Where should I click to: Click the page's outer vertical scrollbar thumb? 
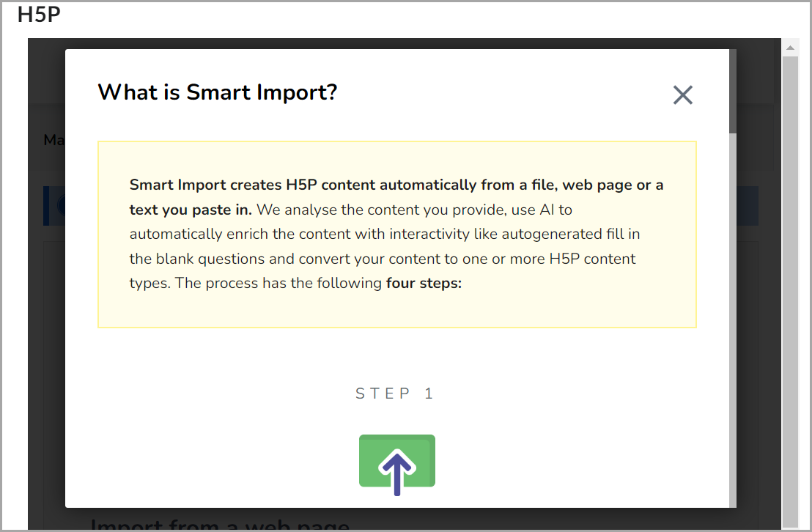(x=790, y=291)
